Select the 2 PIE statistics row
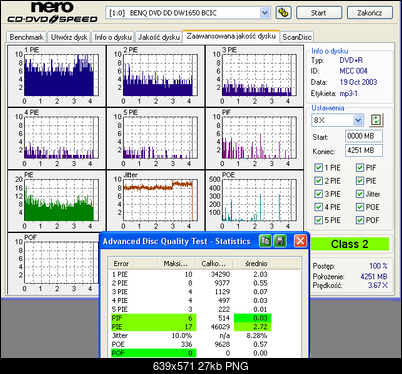This screenshot has width=402, height=374. pos(192,283)
